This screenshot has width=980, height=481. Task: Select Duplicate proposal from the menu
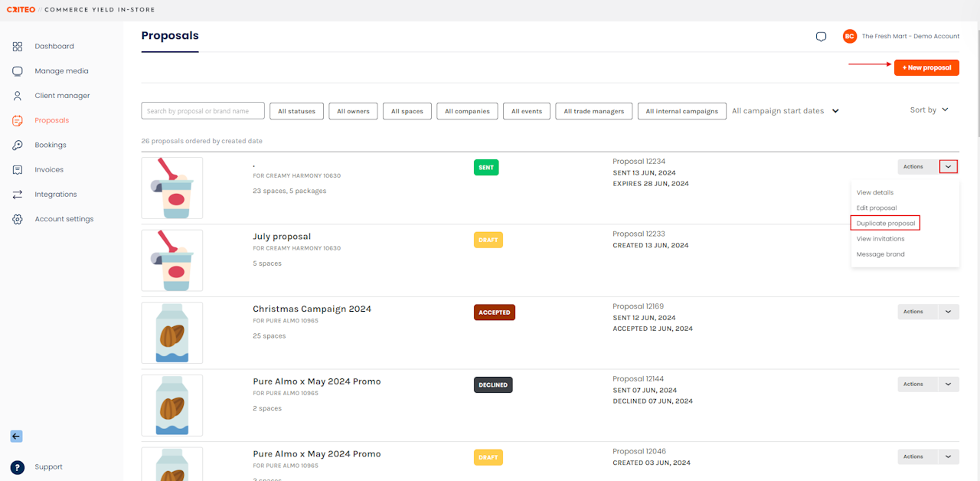click(885, 223)
